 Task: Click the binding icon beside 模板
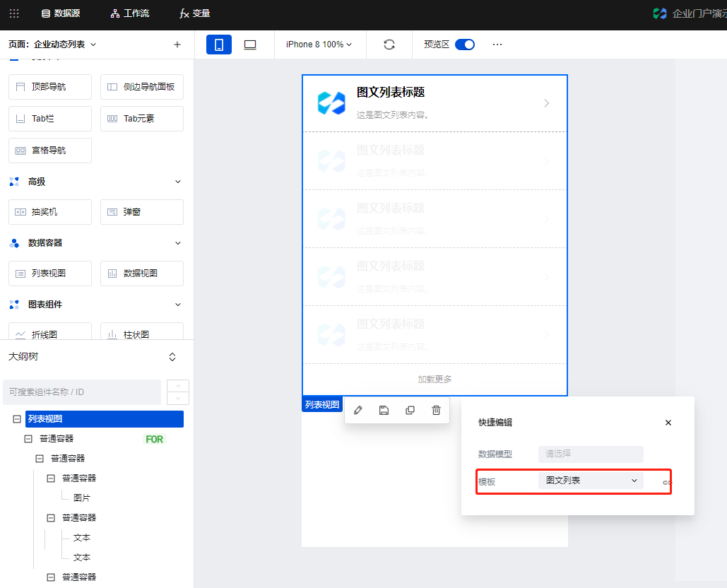[666, 483]
